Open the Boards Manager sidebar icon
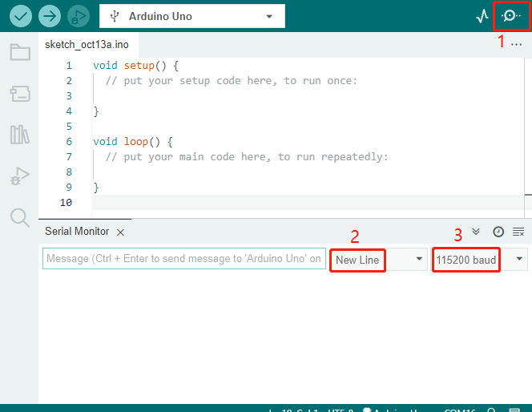532x412 pixels. pyautogui.click(x=20, y=94)
